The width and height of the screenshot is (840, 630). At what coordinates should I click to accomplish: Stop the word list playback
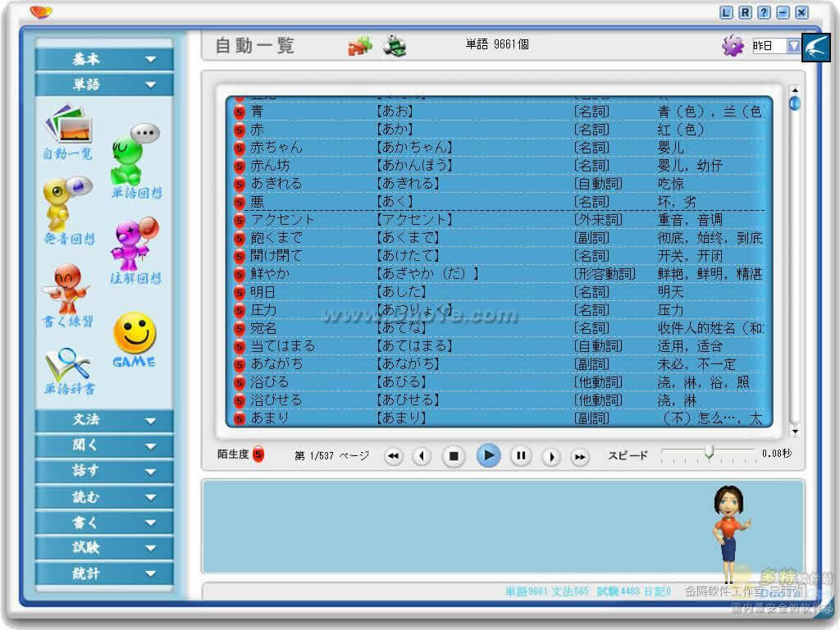(x=454, y=456)
